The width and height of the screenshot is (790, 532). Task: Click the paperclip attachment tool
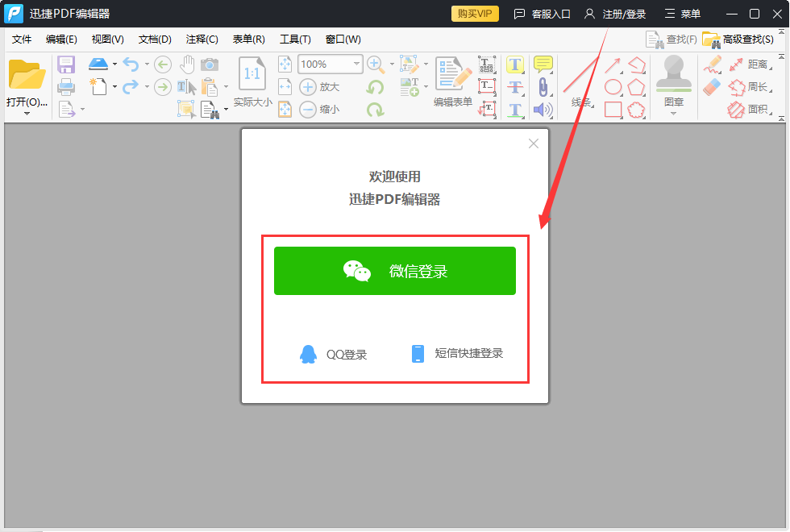click(543, 87)
